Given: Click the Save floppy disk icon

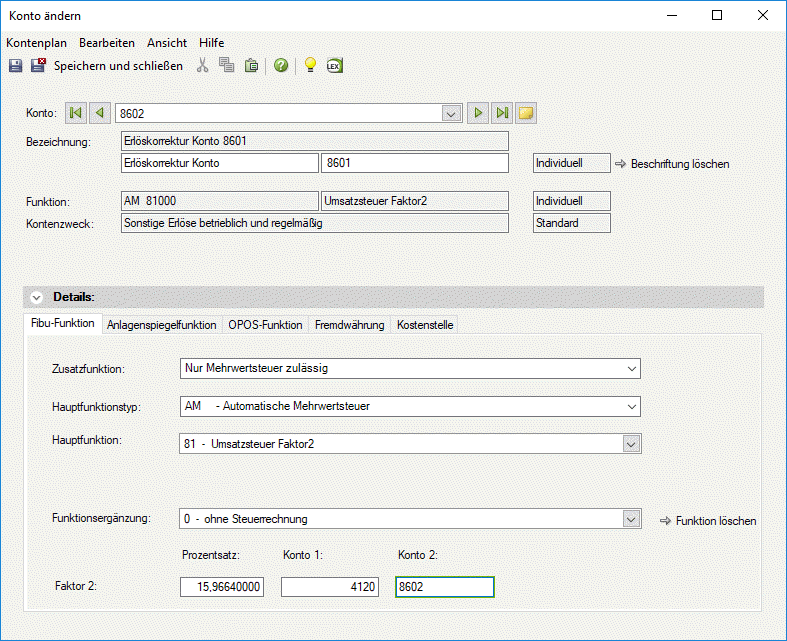Looking at the screenshot, I should (15, 66).
